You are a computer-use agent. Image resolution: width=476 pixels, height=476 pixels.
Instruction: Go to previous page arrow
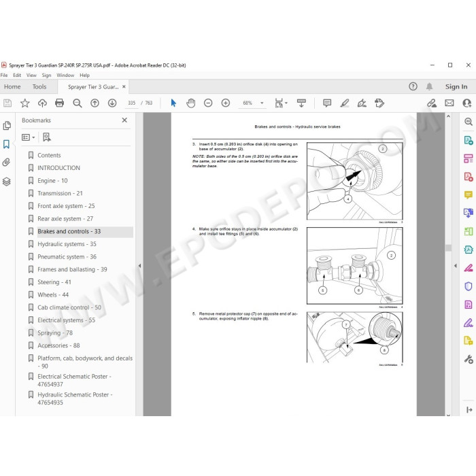(x=95, y=103)
